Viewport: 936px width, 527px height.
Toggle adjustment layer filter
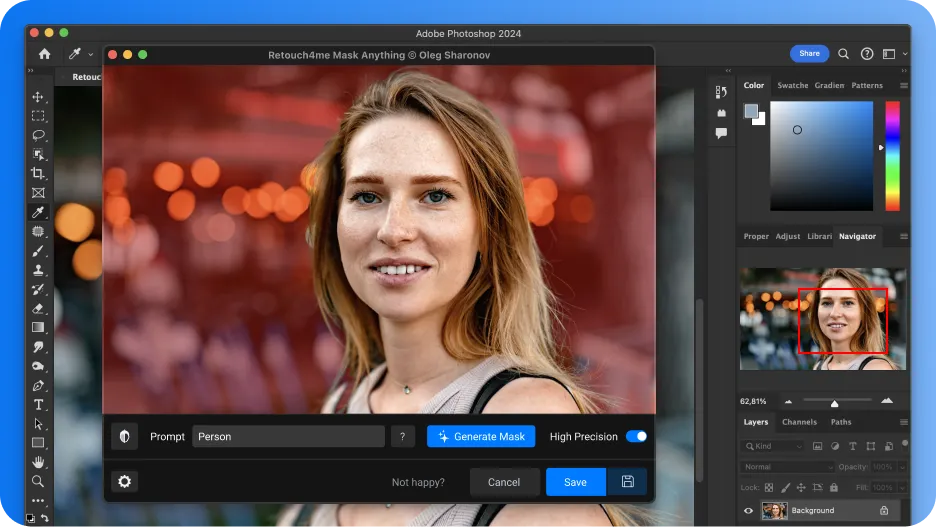pos(835,446)
